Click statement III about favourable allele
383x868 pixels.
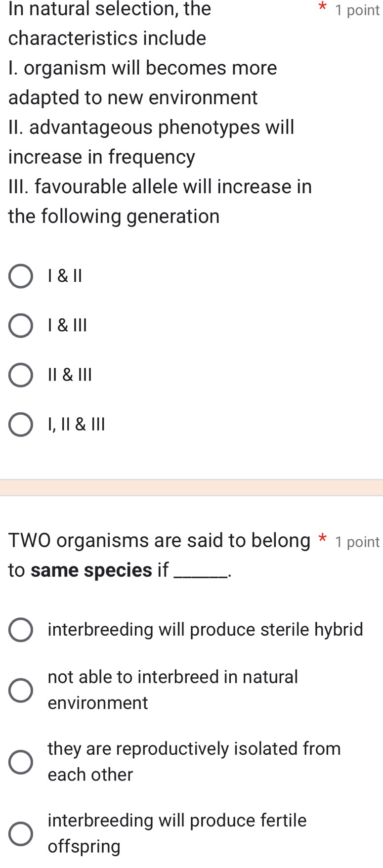point(158,201)
